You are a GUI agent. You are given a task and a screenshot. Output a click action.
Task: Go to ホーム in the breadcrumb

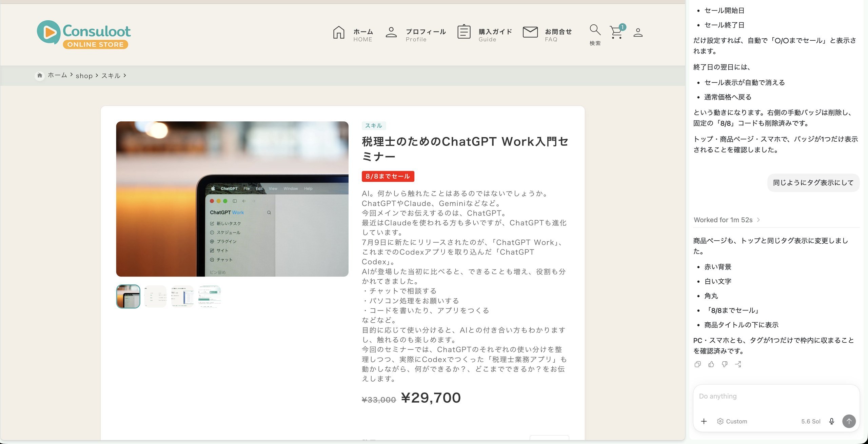tap(57, 75)
